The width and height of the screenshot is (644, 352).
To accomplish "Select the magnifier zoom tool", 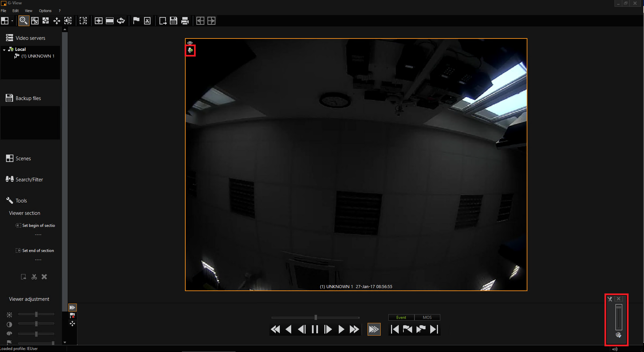I will click(23, 21).
